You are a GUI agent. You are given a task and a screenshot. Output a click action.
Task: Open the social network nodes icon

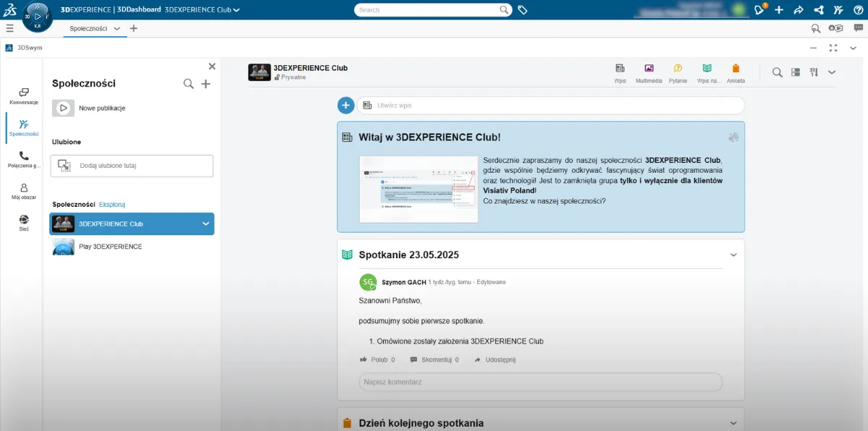[x=818, y=10]
